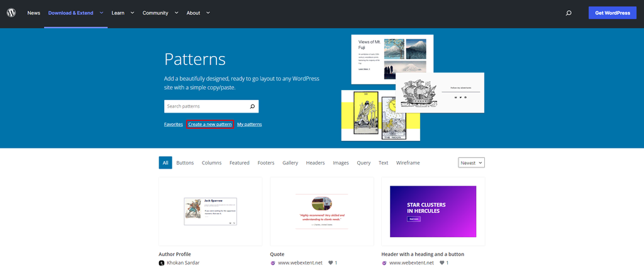Expand Download & Extend chevron
Image resolution: width=644 pixels, height=275 pixels.
pyautogui.click(x=101, y=13)
